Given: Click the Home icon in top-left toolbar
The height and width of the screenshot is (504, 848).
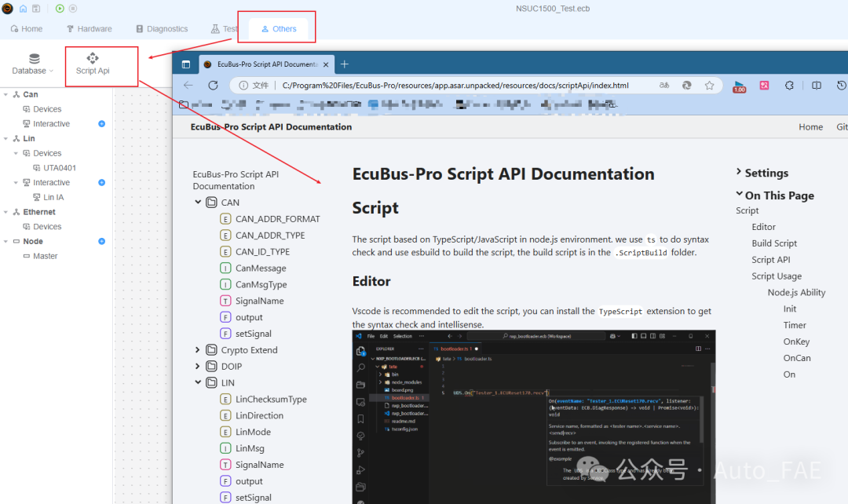Looking at the screenshot, I should (x=22, y=9).
